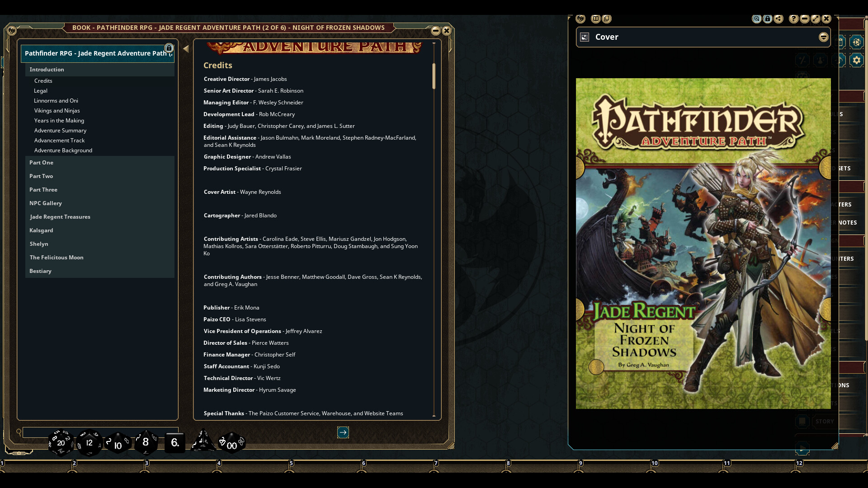Open the settings gear in sidebar
Viewport: 868px width, 488px height.
coord(856,60)
